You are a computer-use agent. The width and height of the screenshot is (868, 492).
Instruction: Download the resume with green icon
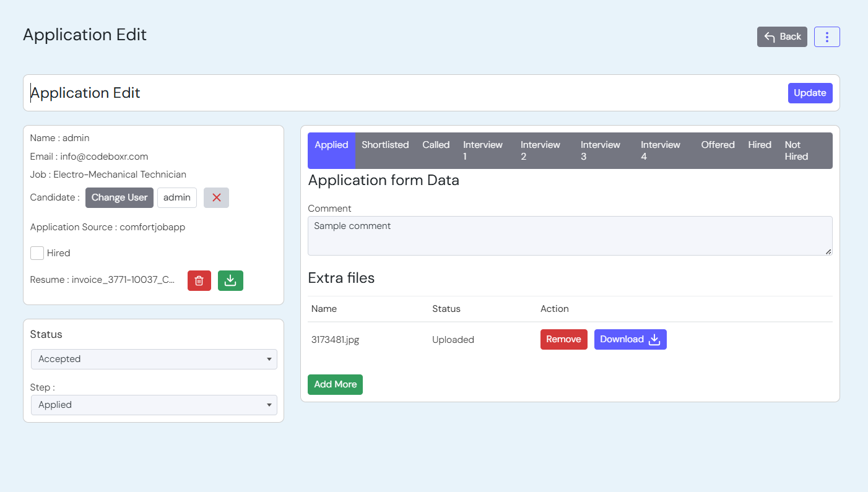click(x=230, y=280)
